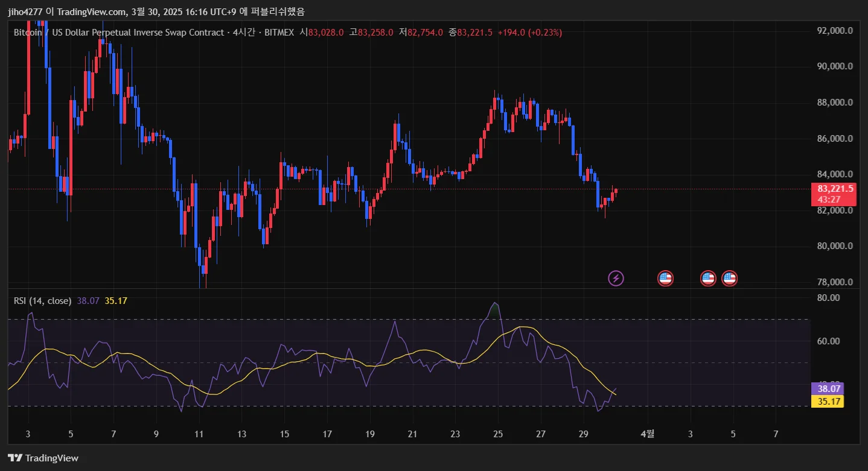
Task: Click the Bitcoin / US Dollar Perpetual Inverse Swap Contract title
Action: click(118, 32)
